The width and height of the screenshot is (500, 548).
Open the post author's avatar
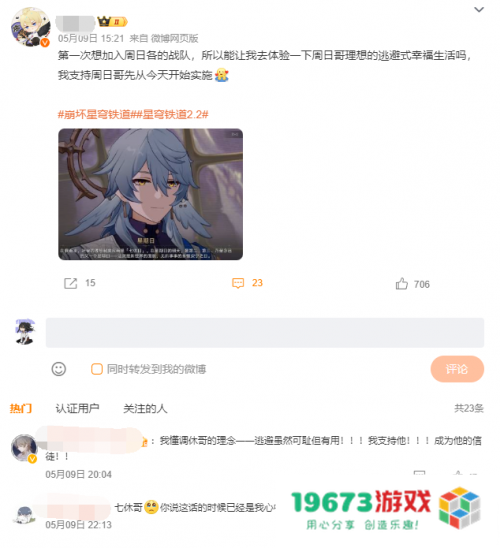pyautogui.click(x=30, y=27)
